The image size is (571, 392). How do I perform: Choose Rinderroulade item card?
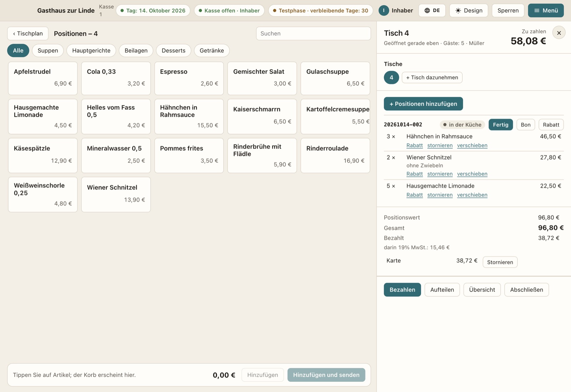tap(335, 155)
